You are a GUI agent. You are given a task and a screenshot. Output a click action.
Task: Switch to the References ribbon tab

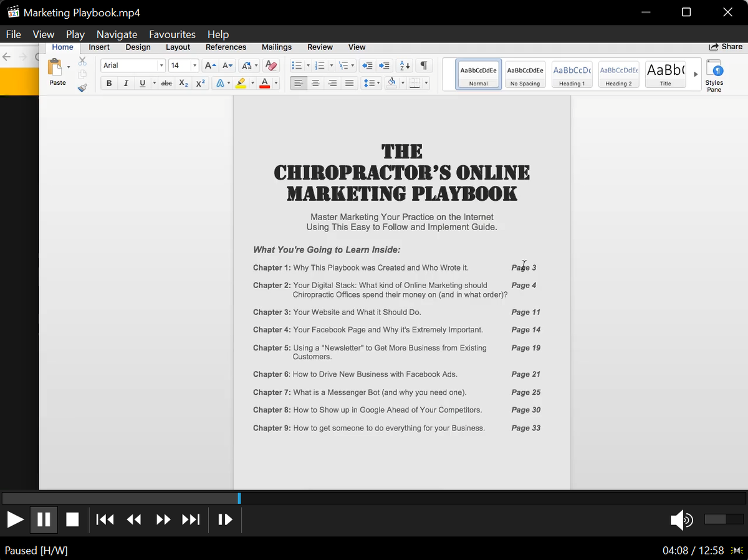point(226,47)
